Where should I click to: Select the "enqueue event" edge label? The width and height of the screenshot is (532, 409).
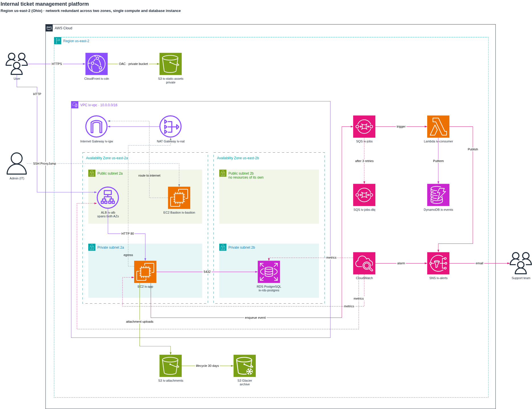(x=255, y=318)
